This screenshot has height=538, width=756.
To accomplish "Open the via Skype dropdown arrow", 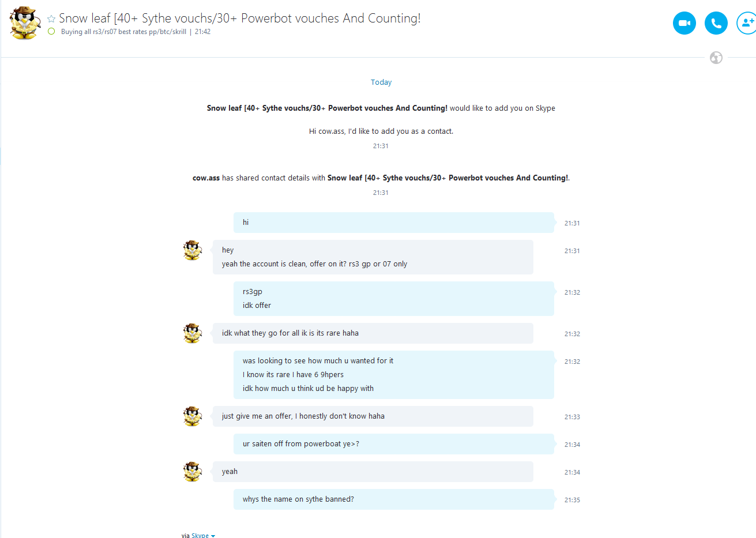I will 213,536.
